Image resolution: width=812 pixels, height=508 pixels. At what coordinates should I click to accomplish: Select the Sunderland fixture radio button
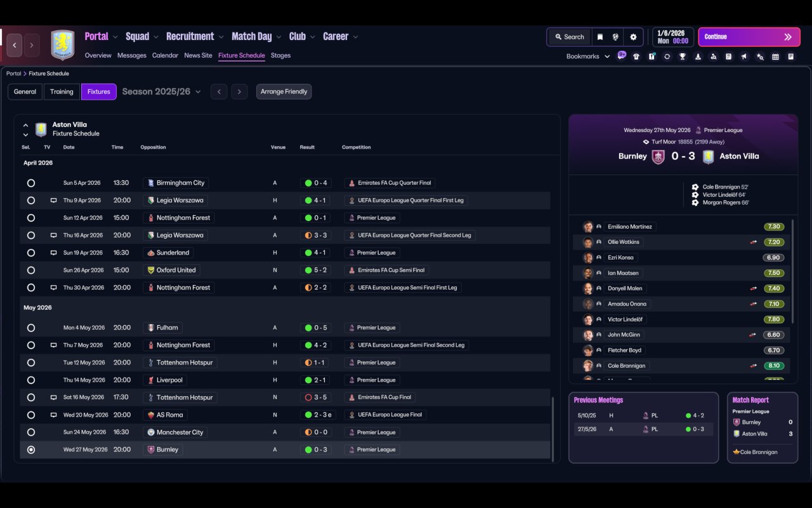(31, 253)
